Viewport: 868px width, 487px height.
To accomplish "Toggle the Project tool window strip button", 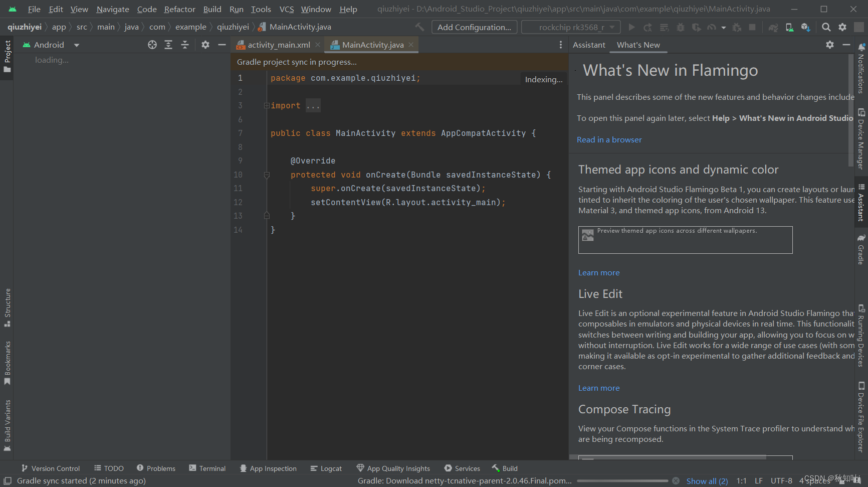I will click(x=7, y=56).
